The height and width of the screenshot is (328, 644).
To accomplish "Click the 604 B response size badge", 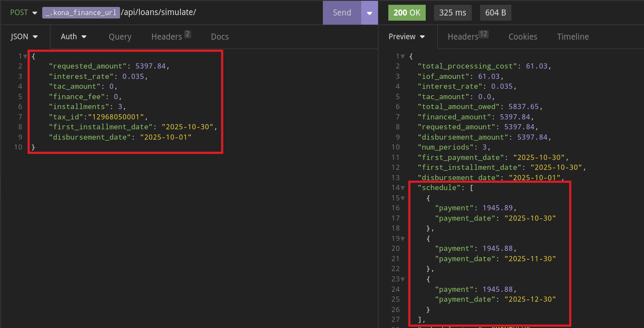I will pos(495,12).
